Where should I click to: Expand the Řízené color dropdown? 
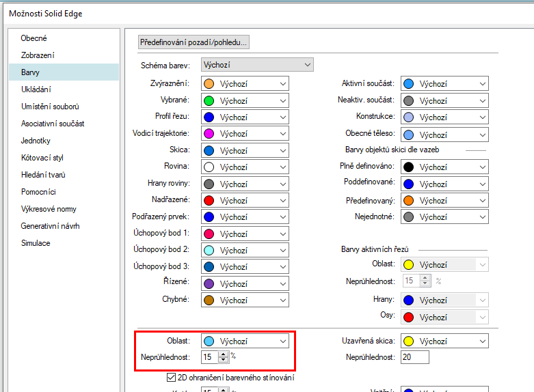pyautogui.click(x=245, y=283)
